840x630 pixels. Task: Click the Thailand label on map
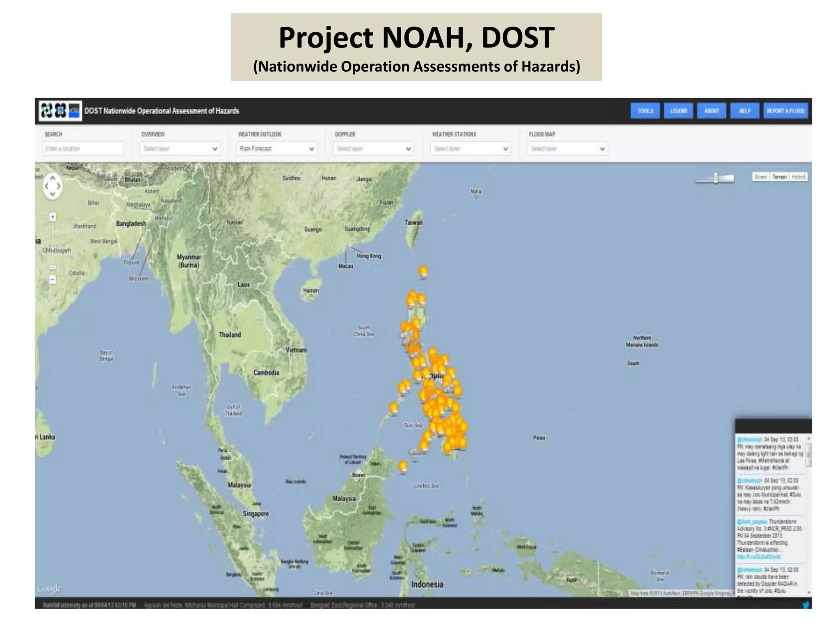click(x=230, y=335)
